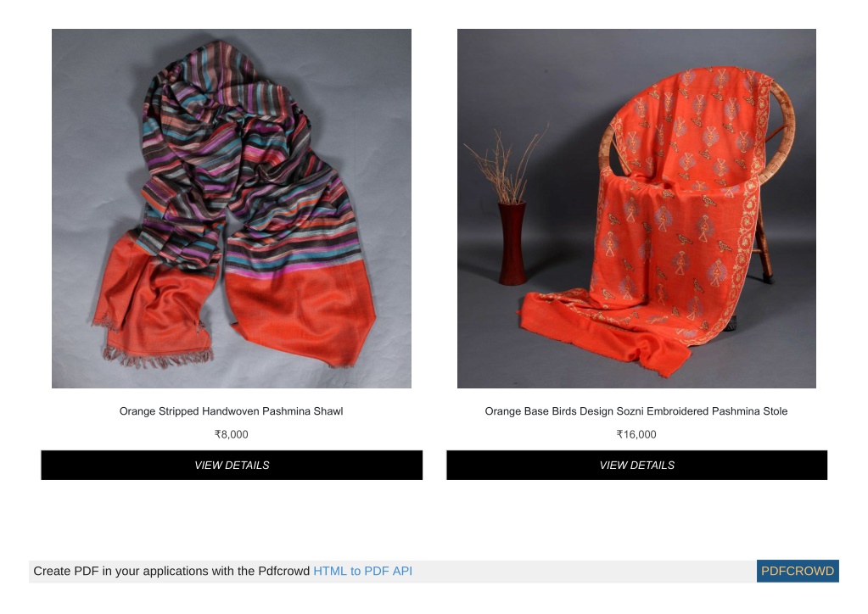Click the dried twigs above the red vase
The image size is (868, 614).
507,165
